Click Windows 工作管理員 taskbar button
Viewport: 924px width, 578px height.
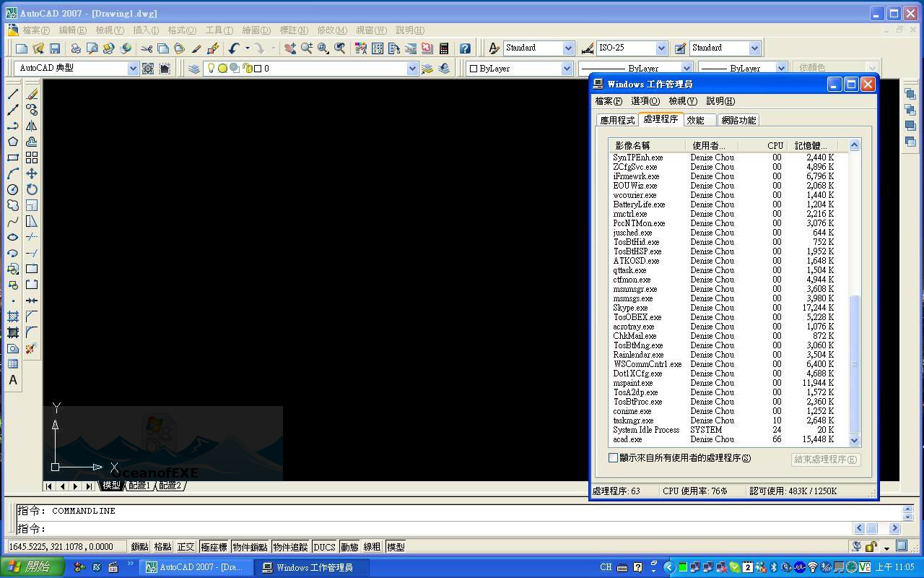311,567
